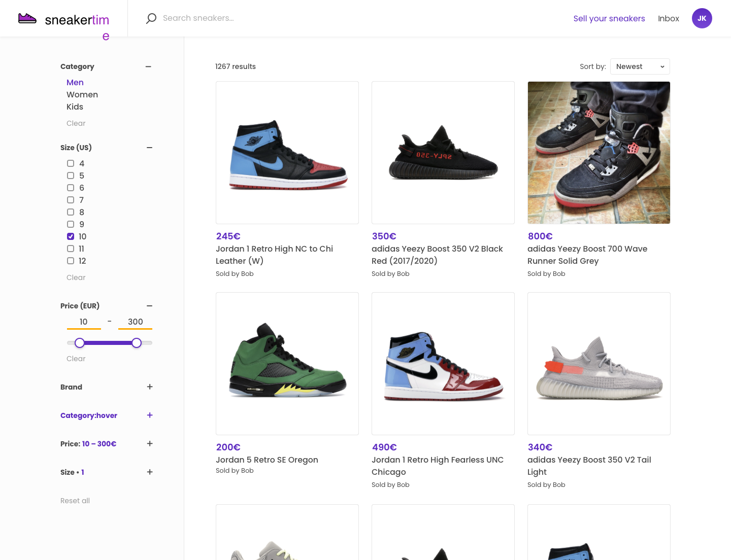
Task: Collapse the Size (US) filter section
Action: 149,148
